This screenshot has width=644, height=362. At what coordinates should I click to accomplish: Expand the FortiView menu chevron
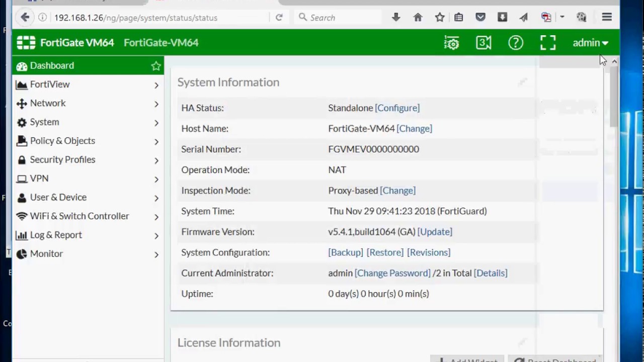point(156,85)
